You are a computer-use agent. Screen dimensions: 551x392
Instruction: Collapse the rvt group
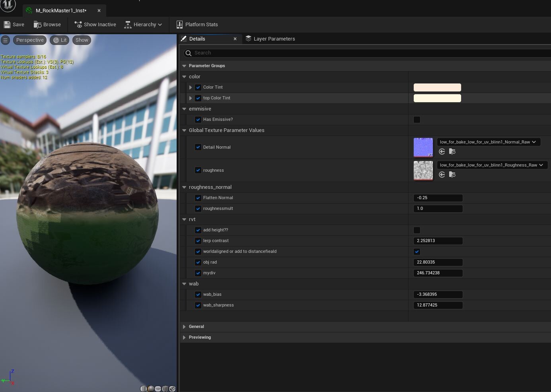[184, 219]
